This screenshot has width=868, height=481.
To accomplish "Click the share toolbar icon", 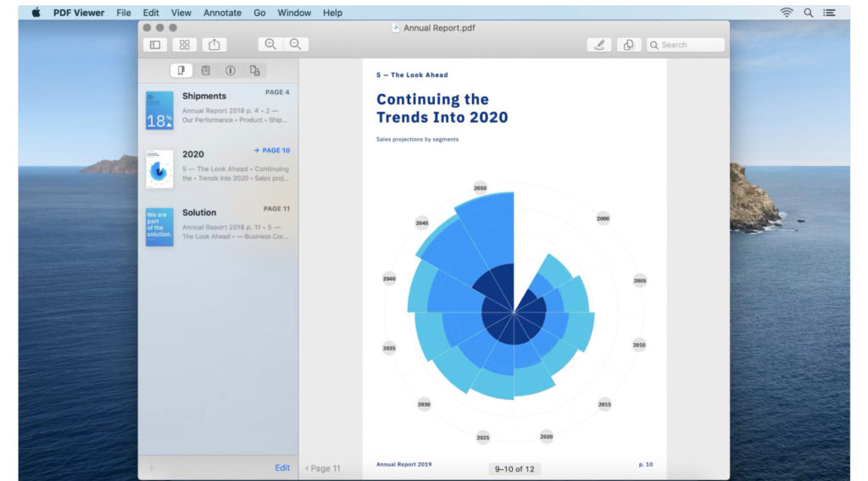I will click(214, 45).
